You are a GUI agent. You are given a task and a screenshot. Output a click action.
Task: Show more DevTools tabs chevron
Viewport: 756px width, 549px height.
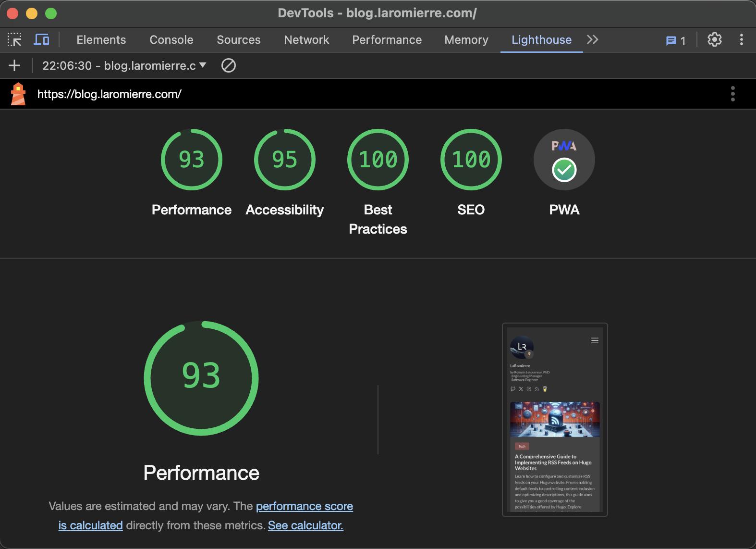593,39
